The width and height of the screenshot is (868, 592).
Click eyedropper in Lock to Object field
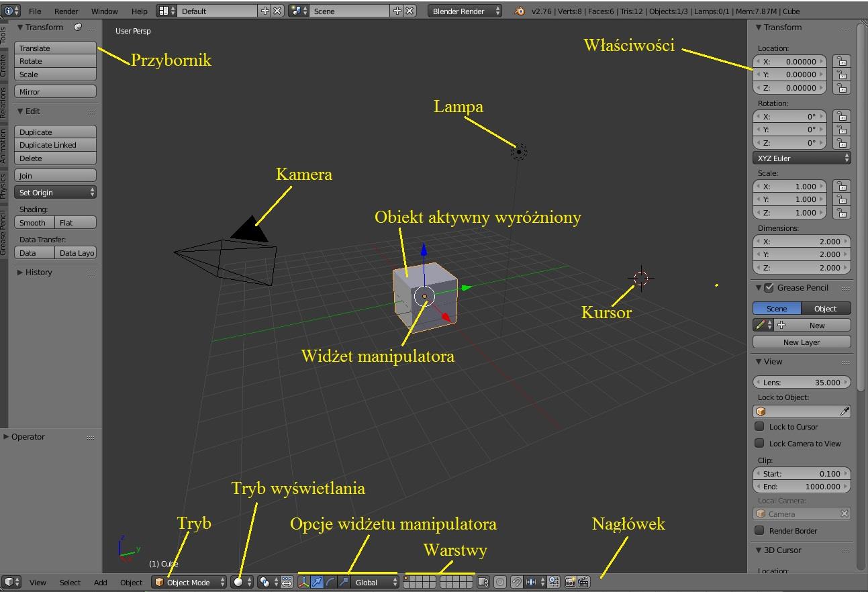[845, 411]
